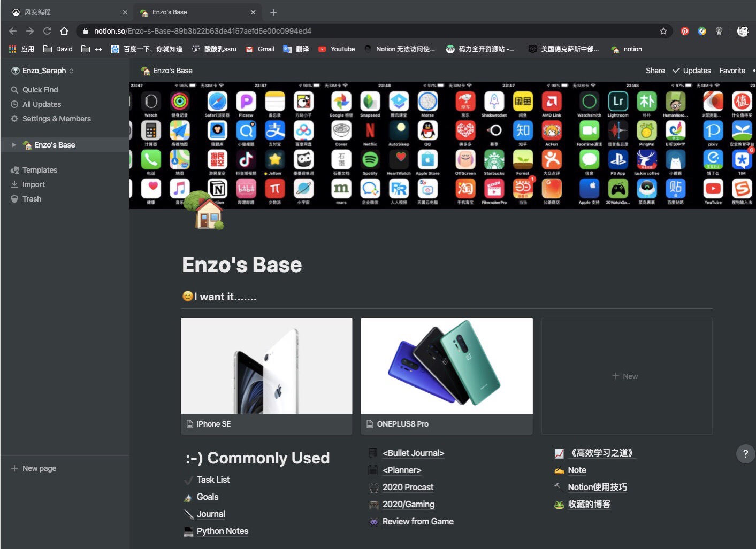Focus the notion.so address bar
Screen dimensions: 756x549
pos(375,31)
